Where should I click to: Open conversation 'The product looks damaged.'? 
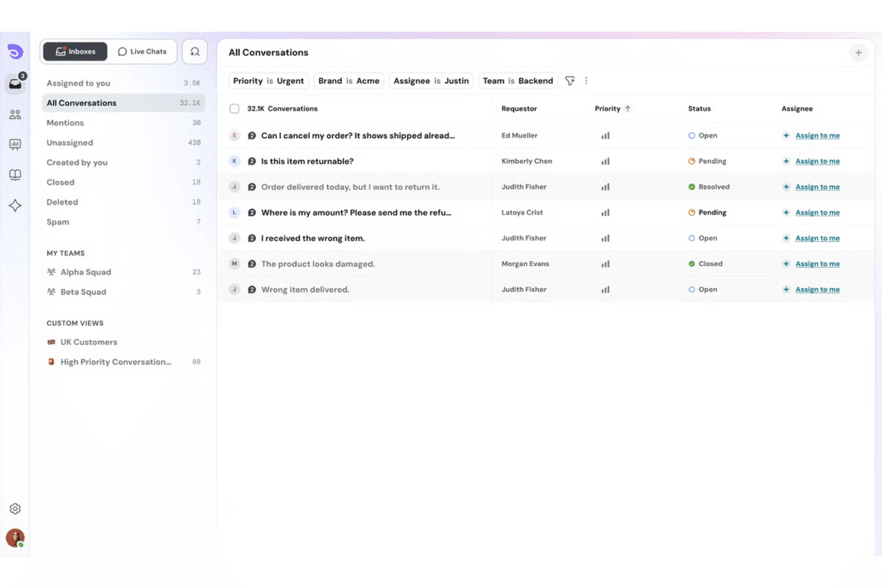pyautogui.click(x=318, y=264)
